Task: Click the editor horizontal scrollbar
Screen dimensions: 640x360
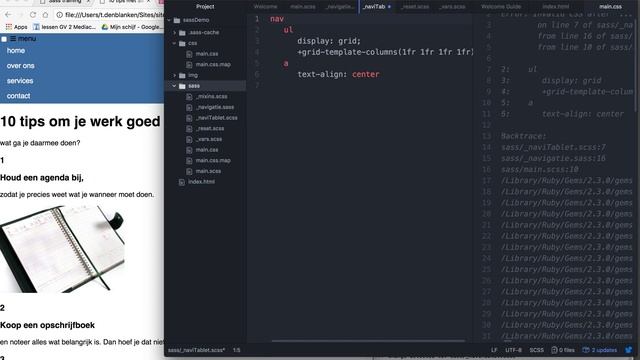Action: [x=368, y=340]
